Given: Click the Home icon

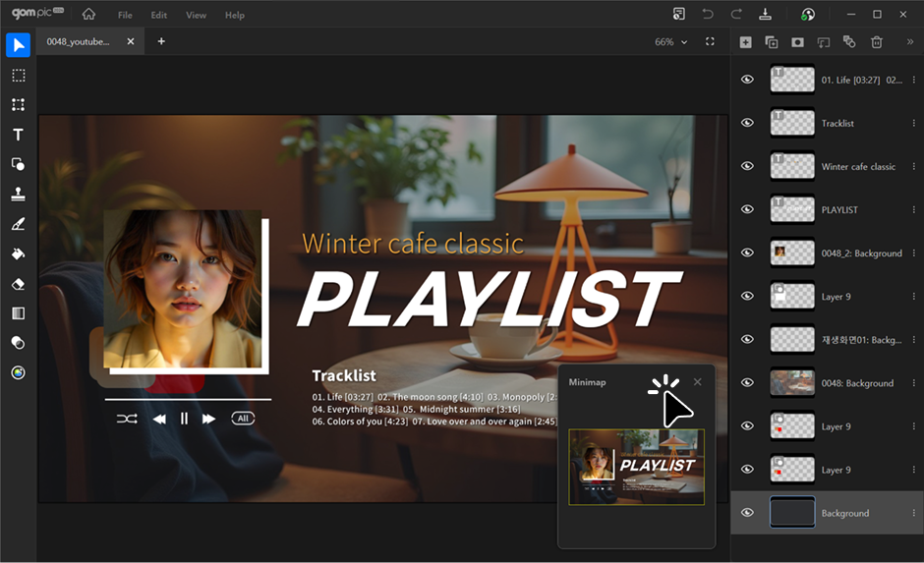Looking at the screenshot, I should pyautogui.click(x=89, y=15).
